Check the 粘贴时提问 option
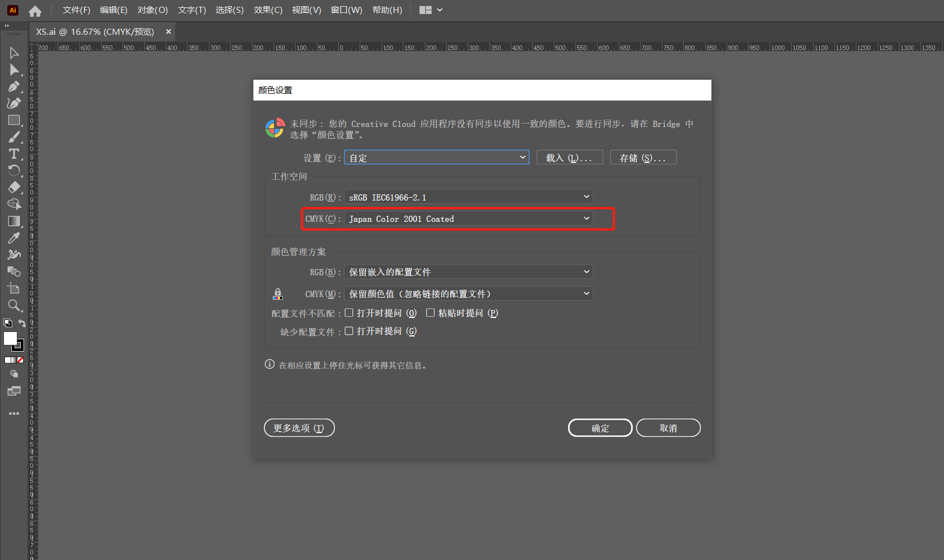This screenshot has width=944, height=560. coord(430,313)
